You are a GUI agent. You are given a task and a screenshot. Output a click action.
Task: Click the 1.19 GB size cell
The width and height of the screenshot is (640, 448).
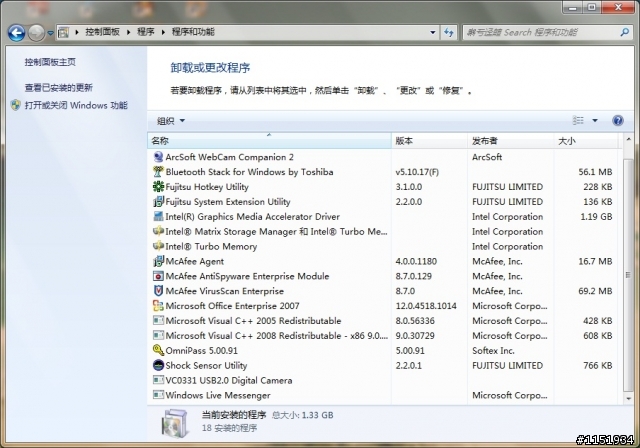point(596,216)
